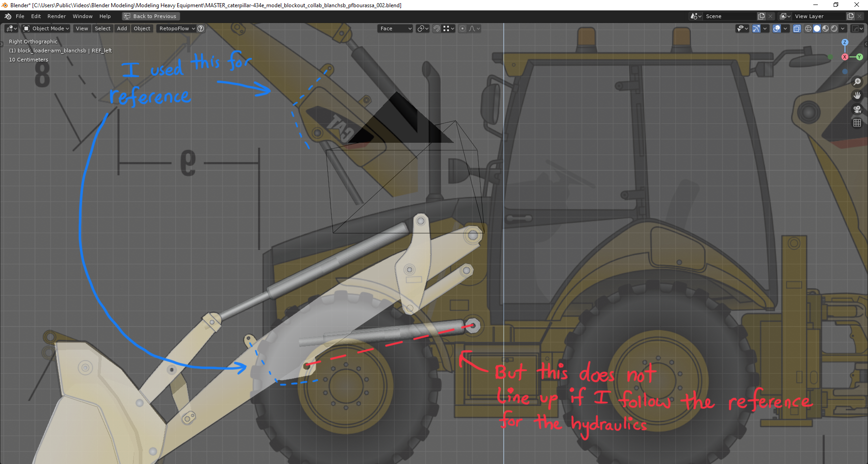Open the Object Mode dropdown

click(x=46, y=28)
